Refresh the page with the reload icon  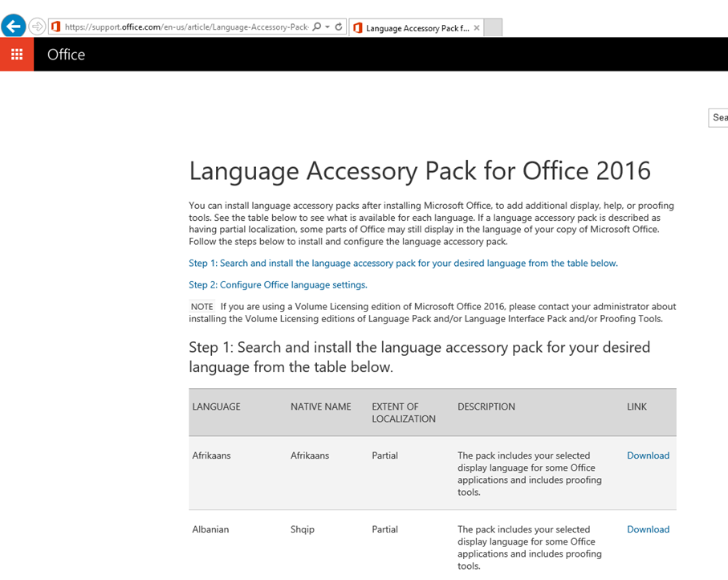[x=339, y=27]
